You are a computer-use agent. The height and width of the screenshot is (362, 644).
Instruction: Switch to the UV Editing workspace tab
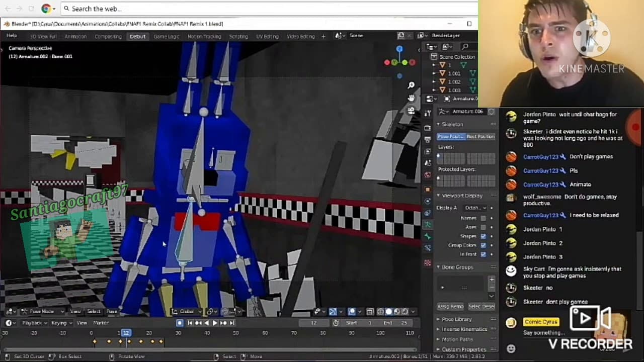267,36
